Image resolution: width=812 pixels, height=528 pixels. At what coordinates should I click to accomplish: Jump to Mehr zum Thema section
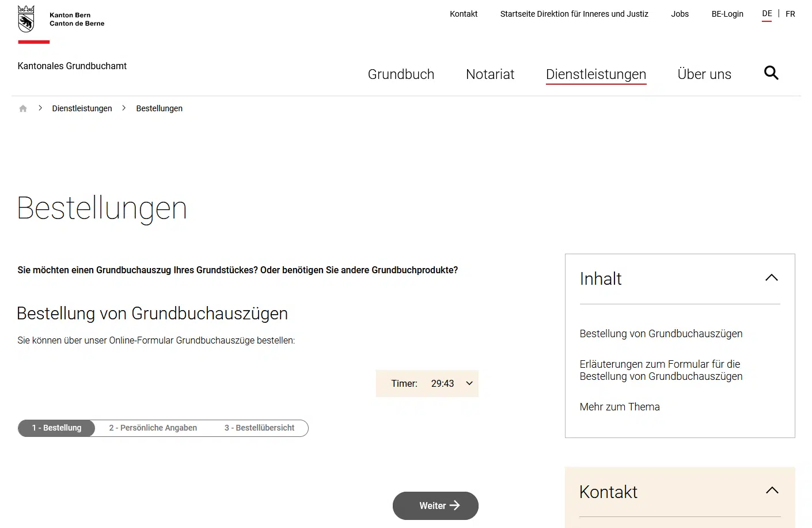pyautogui.click(x=619, y=407)
